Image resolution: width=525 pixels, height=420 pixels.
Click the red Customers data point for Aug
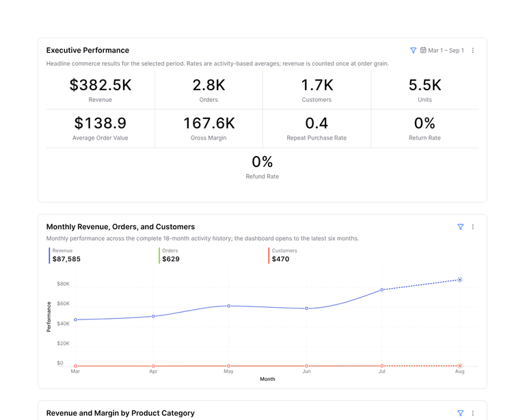(x=459, y=366)
